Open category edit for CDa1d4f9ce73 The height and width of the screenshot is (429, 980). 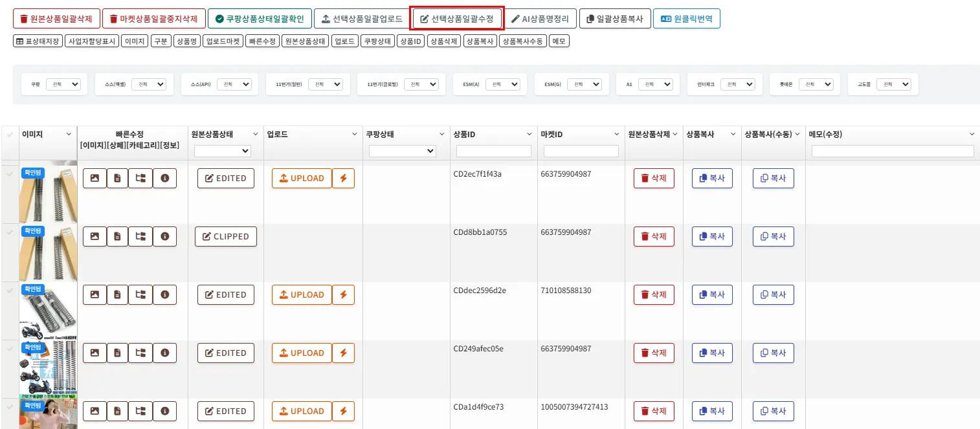140,411
